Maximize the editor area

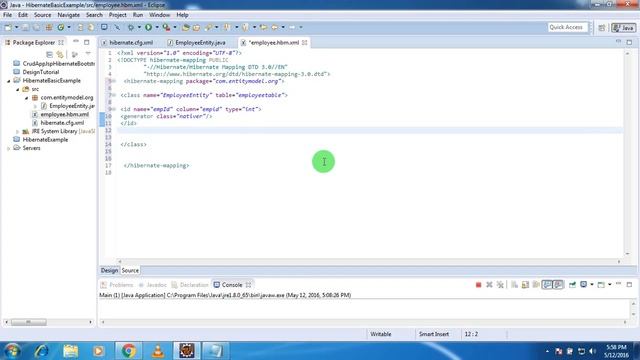point(629,42)
